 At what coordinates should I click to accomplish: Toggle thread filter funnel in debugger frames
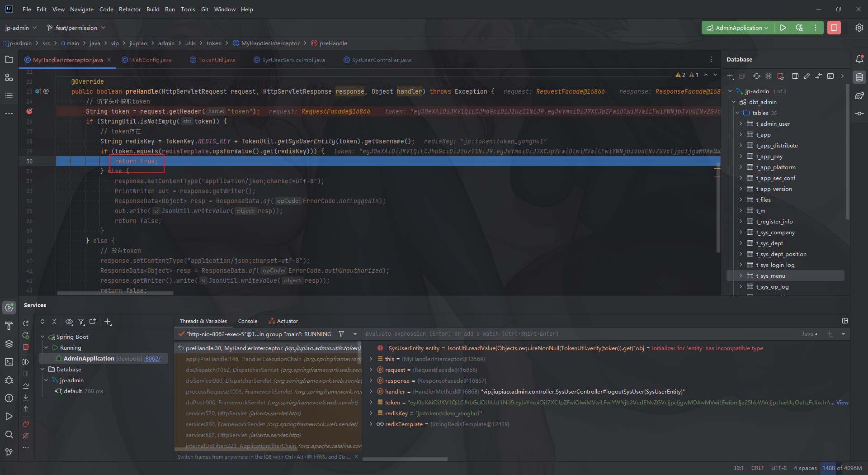[x=341, y=334]
